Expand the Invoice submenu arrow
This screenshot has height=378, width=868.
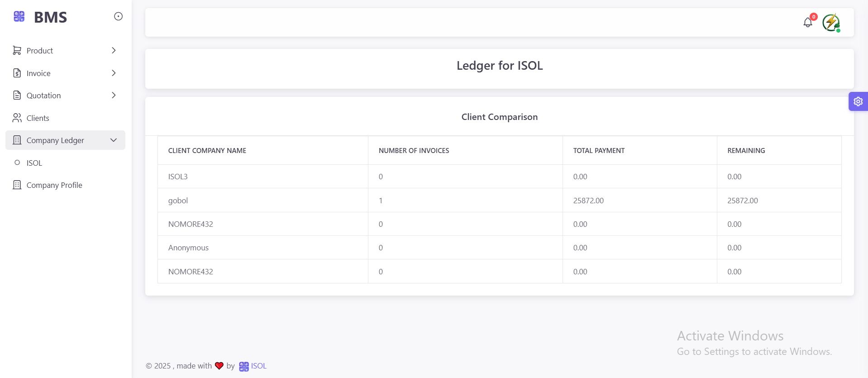click(x=114, y=73)
